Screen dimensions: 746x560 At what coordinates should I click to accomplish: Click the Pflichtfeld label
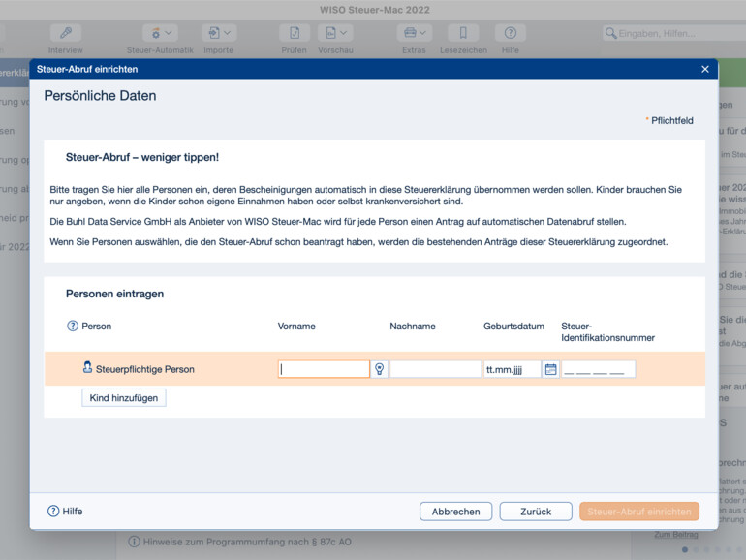point(671,120)
